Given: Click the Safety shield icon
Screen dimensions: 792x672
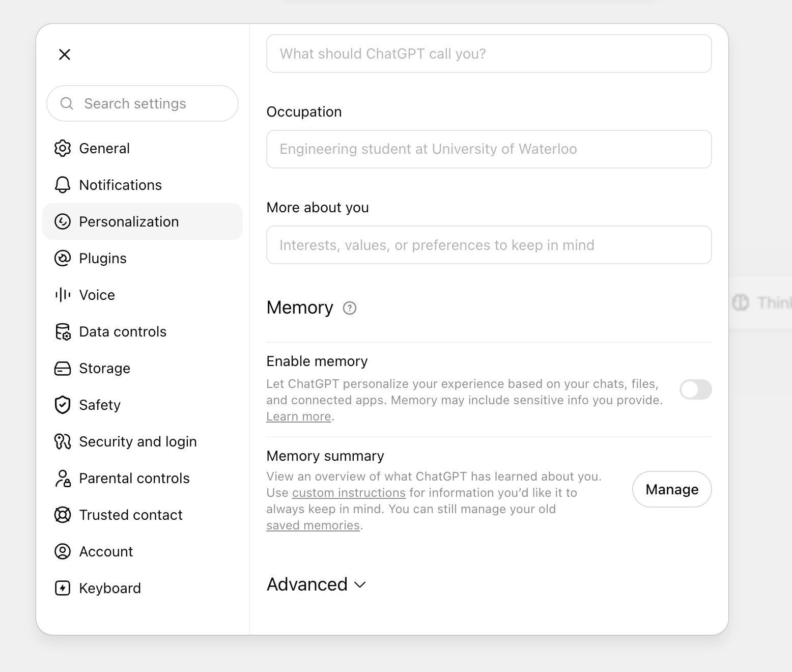Looking at the screenshot, I should pos(63,405).
